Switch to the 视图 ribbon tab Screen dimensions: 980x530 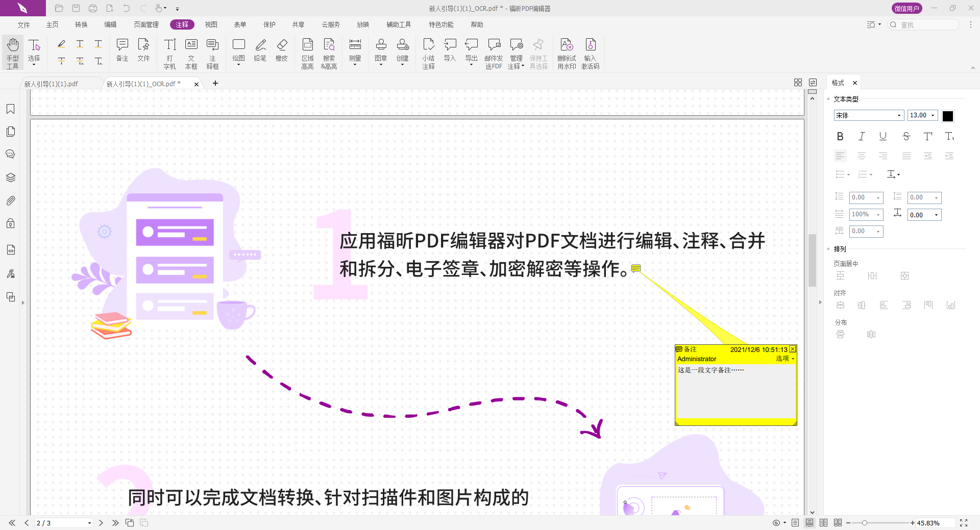(x=211, y=24)
